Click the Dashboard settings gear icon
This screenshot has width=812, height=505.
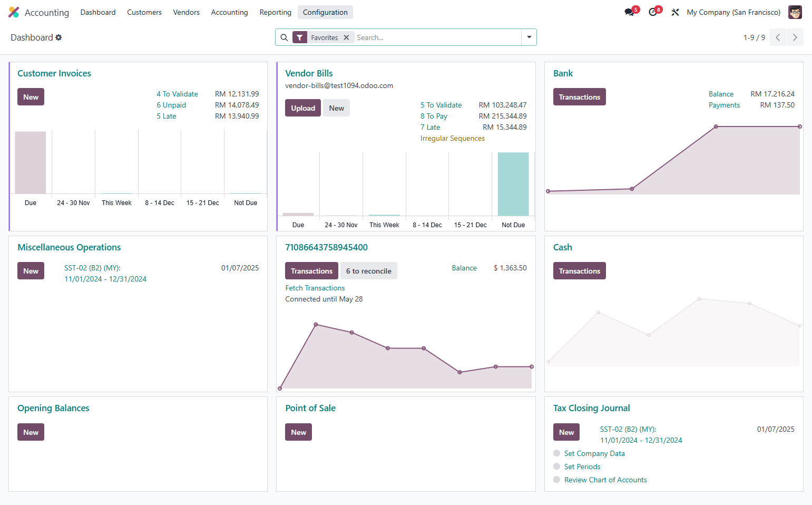pos(58,37)
